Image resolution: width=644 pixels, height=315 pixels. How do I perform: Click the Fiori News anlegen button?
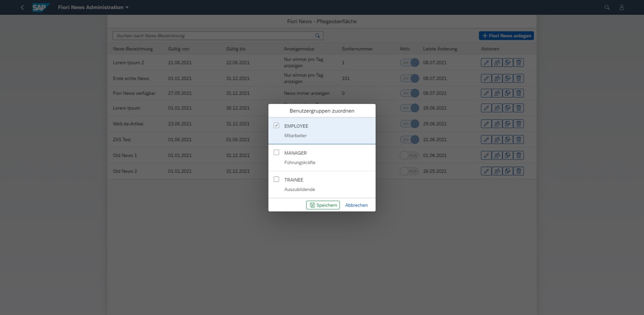[506, 36]
